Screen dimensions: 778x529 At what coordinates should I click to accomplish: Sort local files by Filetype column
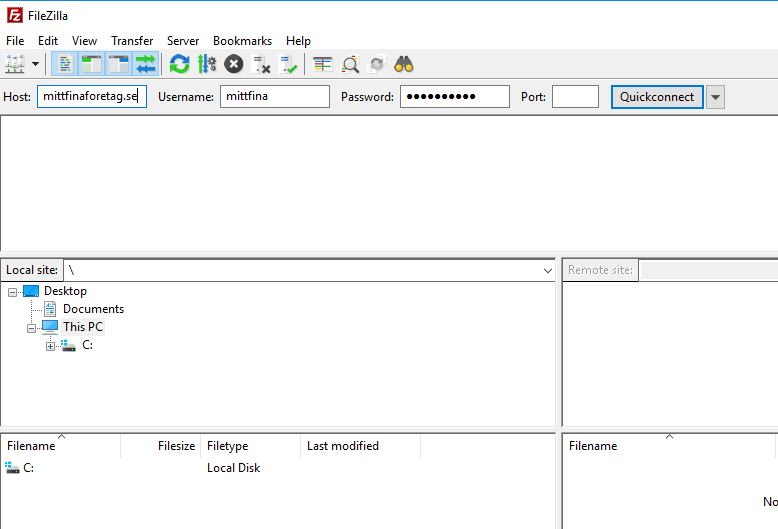coord(251,446)
